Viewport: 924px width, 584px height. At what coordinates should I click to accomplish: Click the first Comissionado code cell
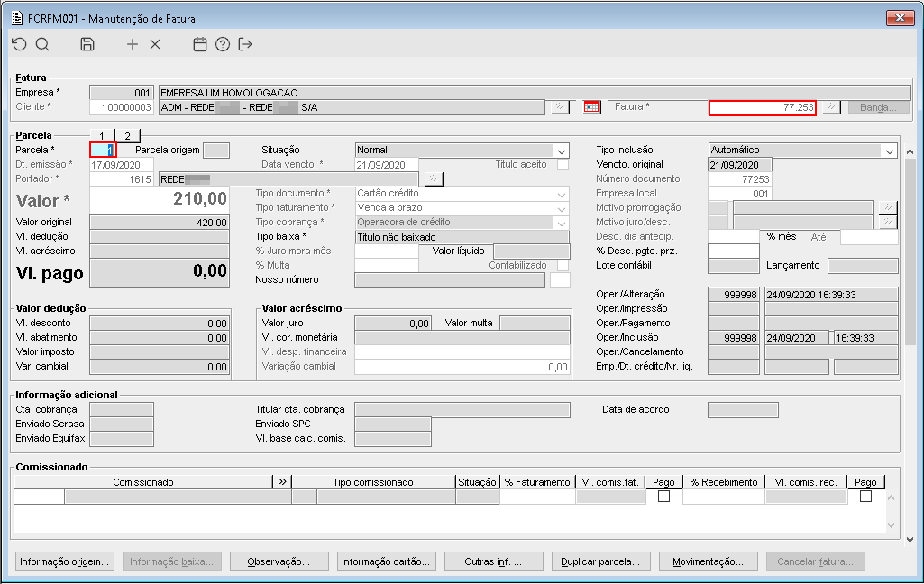click(39, 497)
